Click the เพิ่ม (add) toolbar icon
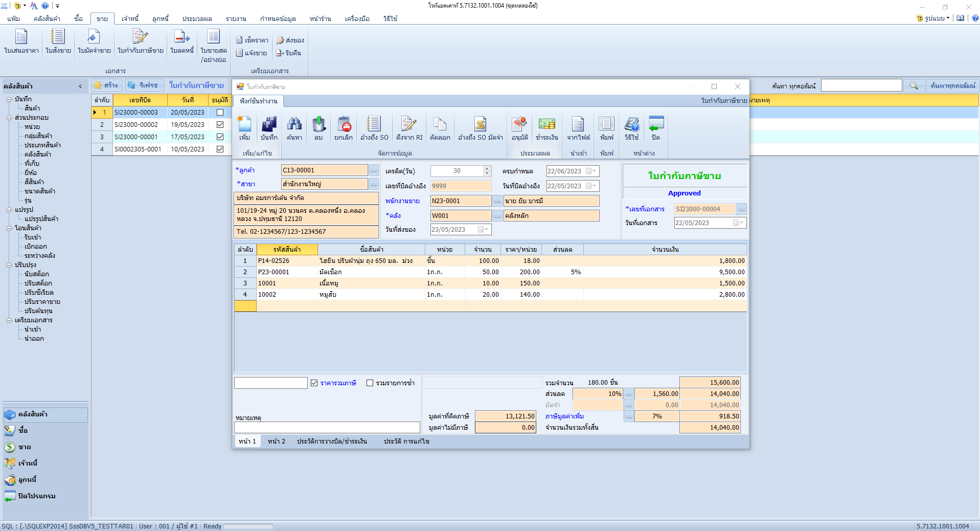 pyautogui.click(x=245, y=128)
